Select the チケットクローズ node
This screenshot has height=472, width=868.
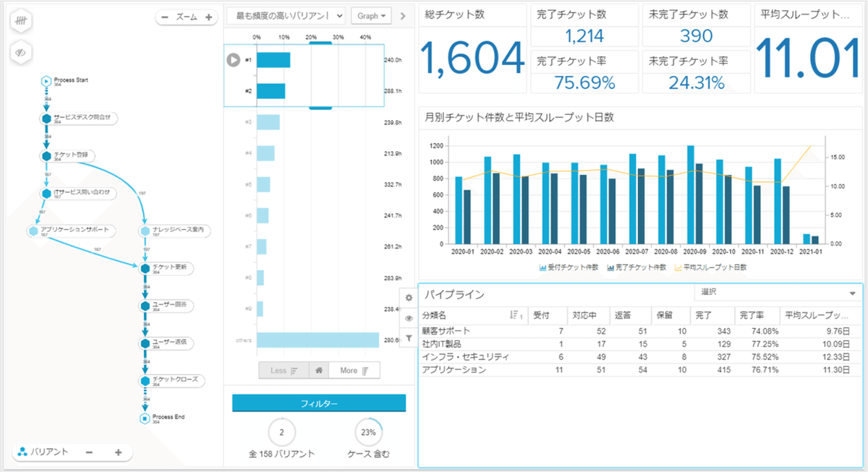(173, 380)
